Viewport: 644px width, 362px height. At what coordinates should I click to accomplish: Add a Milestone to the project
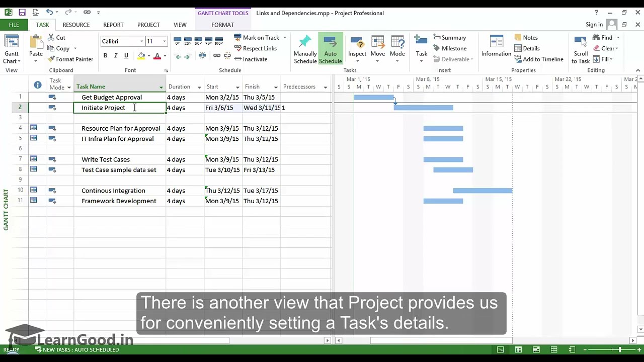coord(449,48)
